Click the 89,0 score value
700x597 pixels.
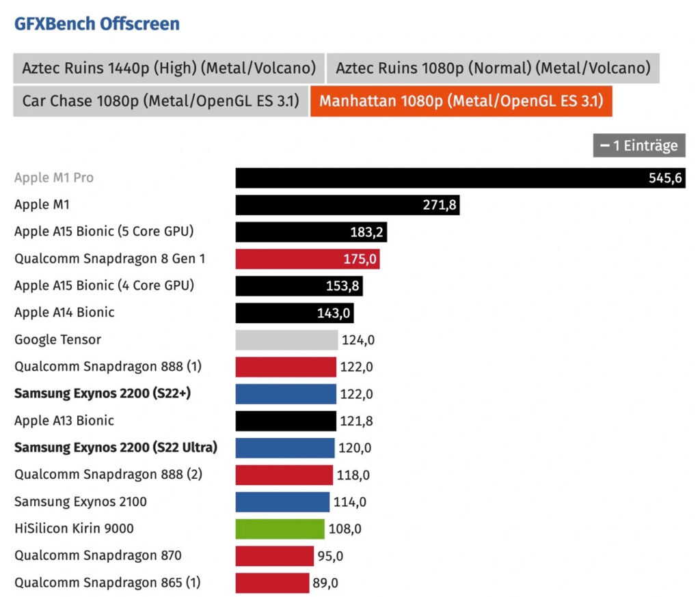(x=325, y=583)
